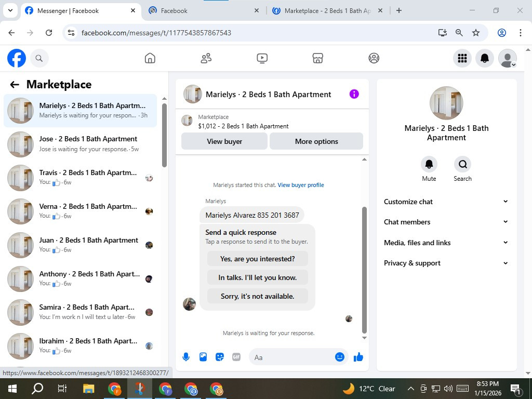Click the conversation list scrollbar thumb
Screen dimensions: 532x399
pyautogui.click(x=164, y=135)
